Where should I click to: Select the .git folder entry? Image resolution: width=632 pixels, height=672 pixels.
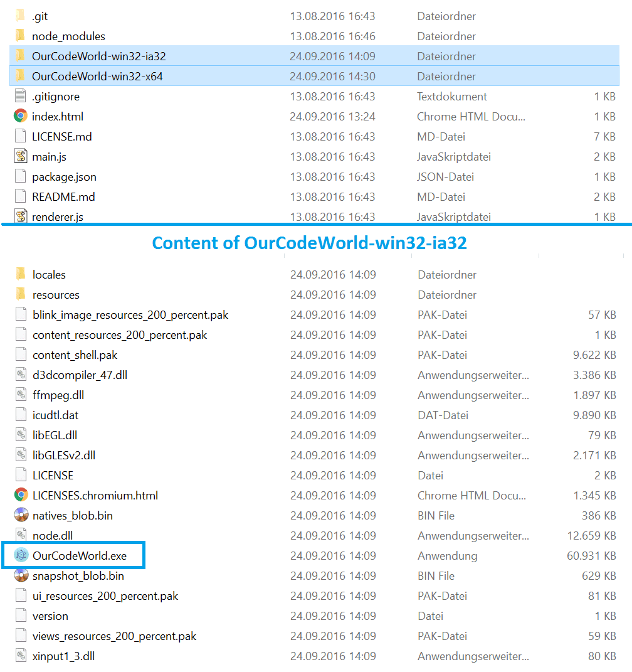click(39, 16)
